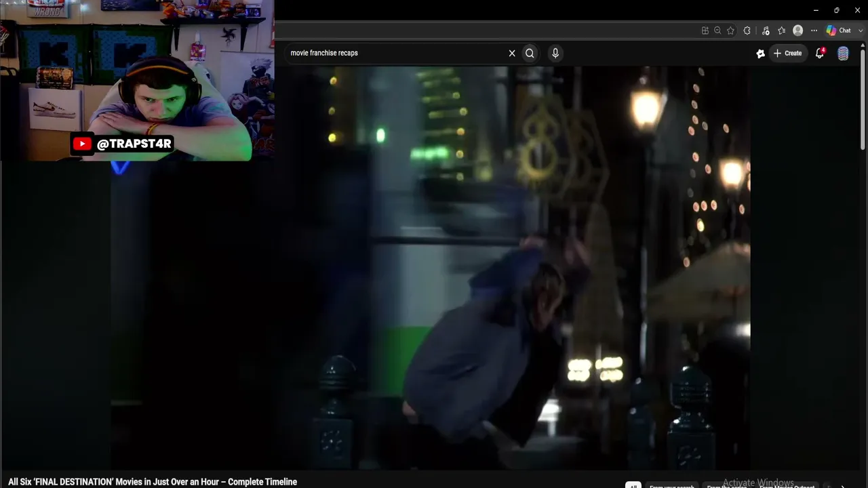
Task: Open the YouTube Create menu
Action: click(x=788, y=53)
